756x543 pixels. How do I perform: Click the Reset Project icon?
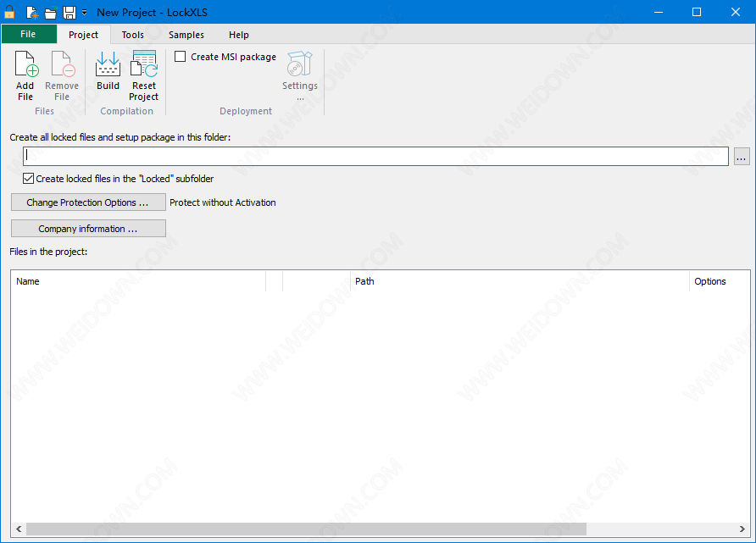pos(144,64)
